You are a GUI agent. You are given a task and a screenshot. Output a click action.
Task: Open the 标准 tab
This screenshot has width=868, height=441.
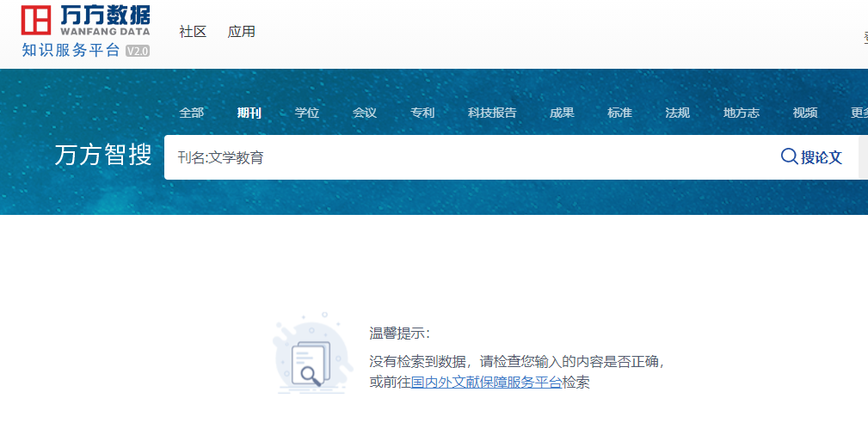coord(619,113)
